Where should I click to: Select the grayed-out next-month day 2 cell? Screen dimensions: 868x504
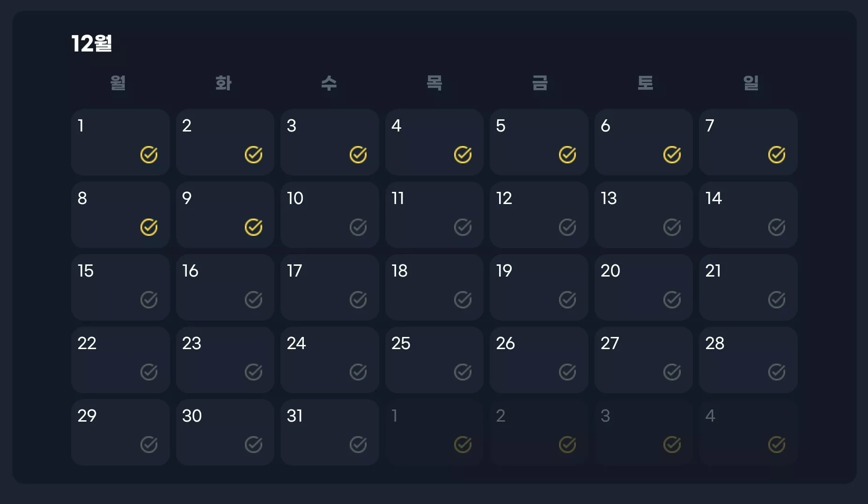pyautogui.click(x=539, y=432)
